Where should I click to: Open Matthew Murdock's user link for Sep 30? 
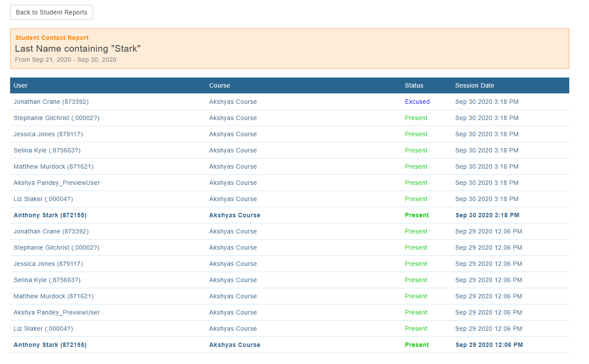point(53,166)
